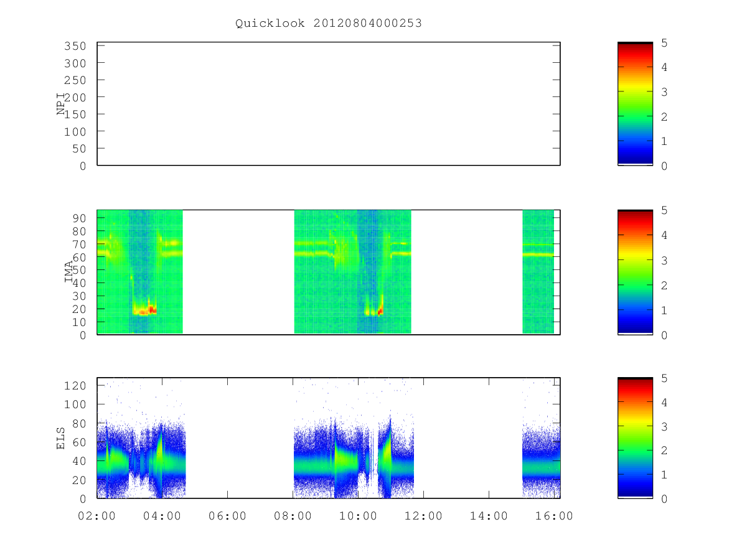Click red hotspot in IMA near 04:00
Image resolution: width=747 pixels, height=560 pixels.
pyautogui.click(x=152, y=309)
